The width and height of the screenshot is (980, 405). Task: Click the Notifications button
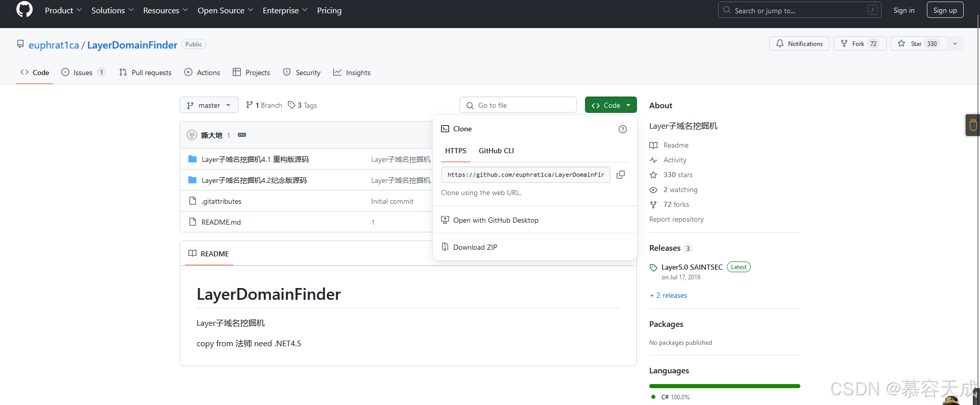799,44
